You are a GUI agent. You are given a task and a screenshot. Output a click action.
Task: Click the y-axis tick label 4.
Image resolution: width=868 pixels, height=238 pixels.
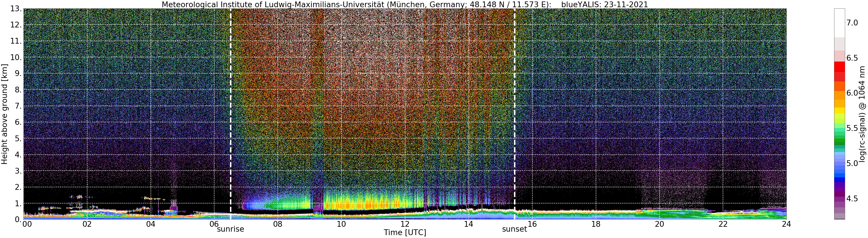click(x=18, y=155)
